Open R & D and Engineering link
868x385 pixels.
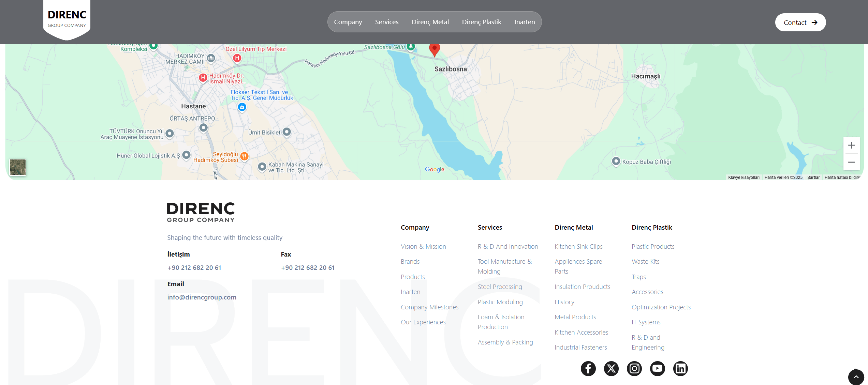[648, 342]
